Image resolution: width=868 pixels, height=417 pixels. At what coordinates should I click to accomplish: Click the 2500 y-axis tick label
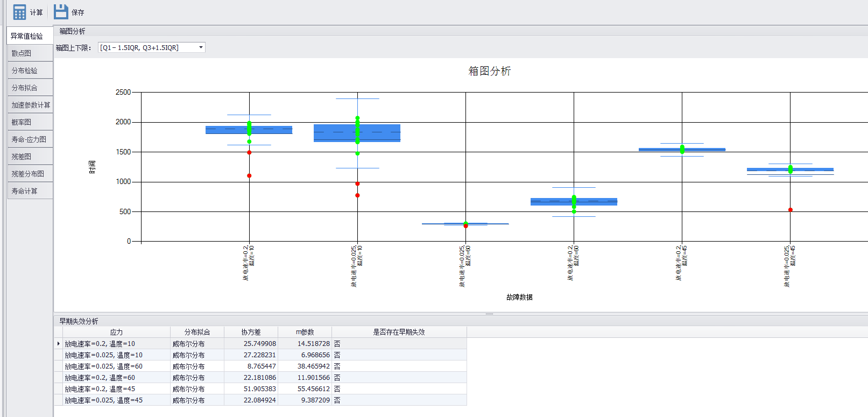[x=123, y=92]
